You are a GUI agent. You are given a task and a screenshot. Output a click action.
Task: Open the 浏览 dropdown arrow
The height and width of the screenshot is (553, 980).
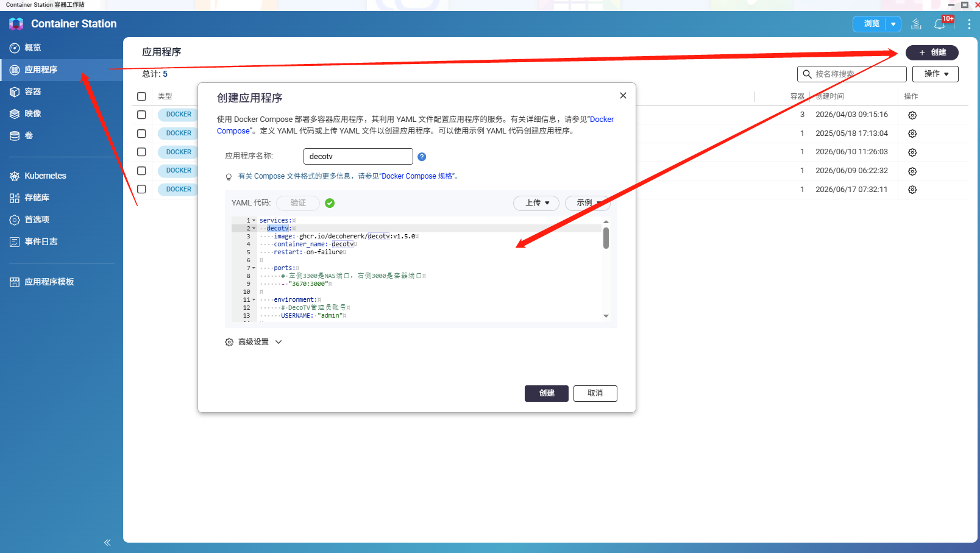point(893,24)
